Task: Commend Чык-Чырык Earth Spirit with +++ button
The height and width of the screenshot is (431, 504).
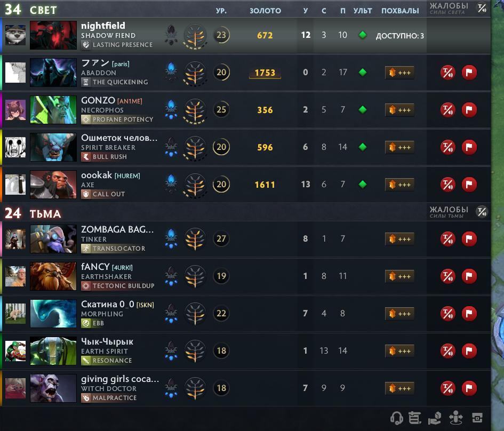Action: click(x=399, y=351)
